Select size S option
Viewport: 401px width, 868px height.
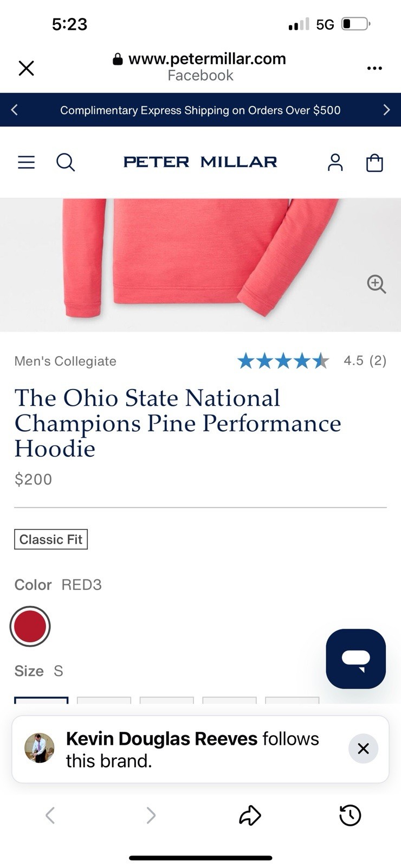click(41, 700)
